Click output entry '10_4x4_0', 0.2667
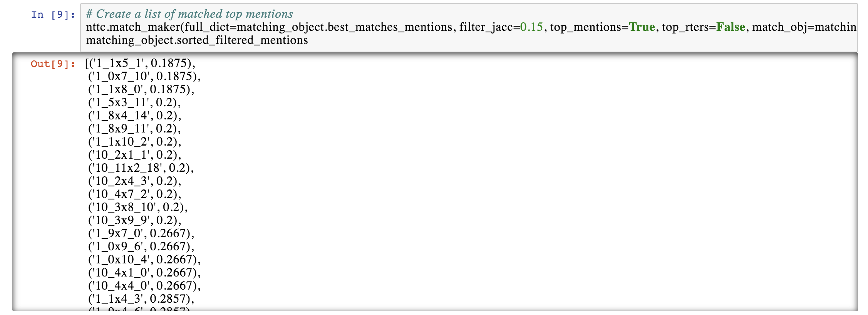 [144, 286]
